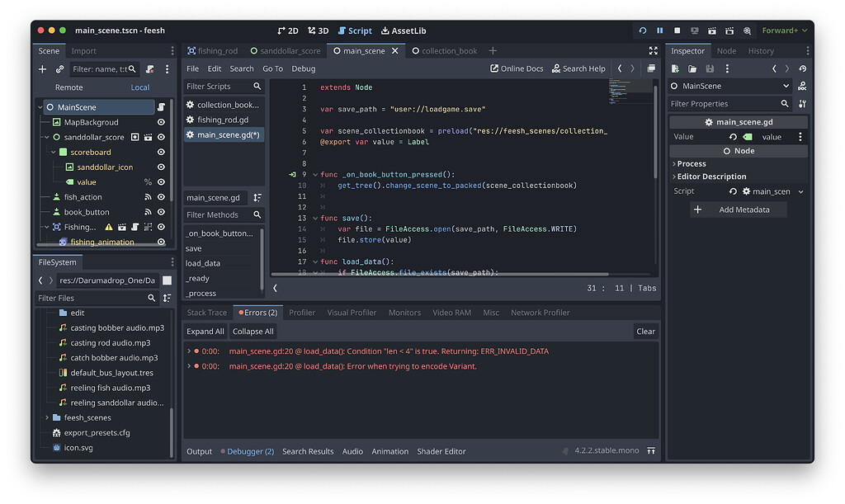Viewport: 845px width, 504px height.
Task: Click the Instantiate Child Scene icon in Scene panel
Action: coord(59,69)
